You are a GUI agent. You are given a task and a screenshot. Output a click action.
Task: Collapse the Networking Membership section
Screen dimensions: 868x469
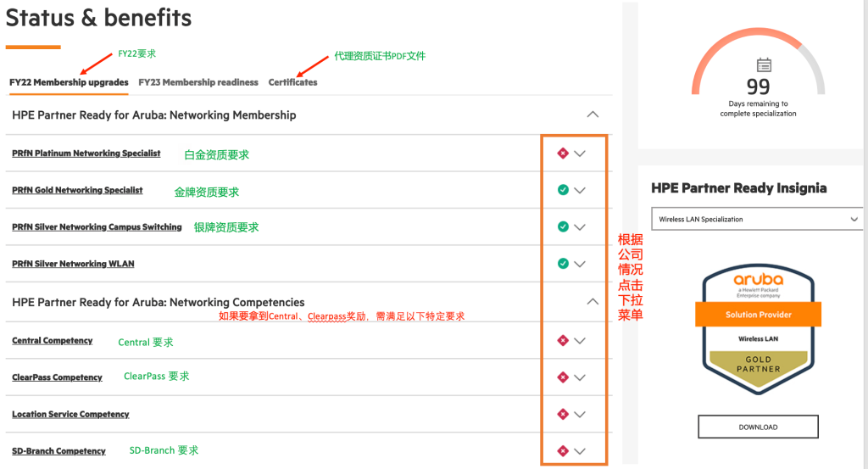593,114
